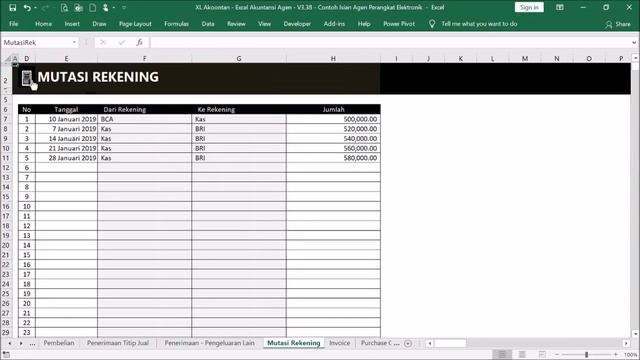
Task: Click the Print Preview page icon
Action: coord(64,7)
